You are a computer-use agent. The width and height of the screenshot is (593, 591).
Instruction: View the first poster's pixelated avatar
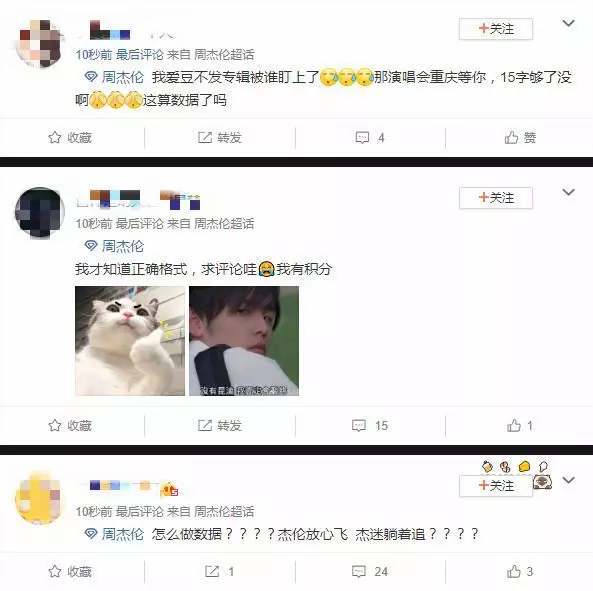(39, 43)
